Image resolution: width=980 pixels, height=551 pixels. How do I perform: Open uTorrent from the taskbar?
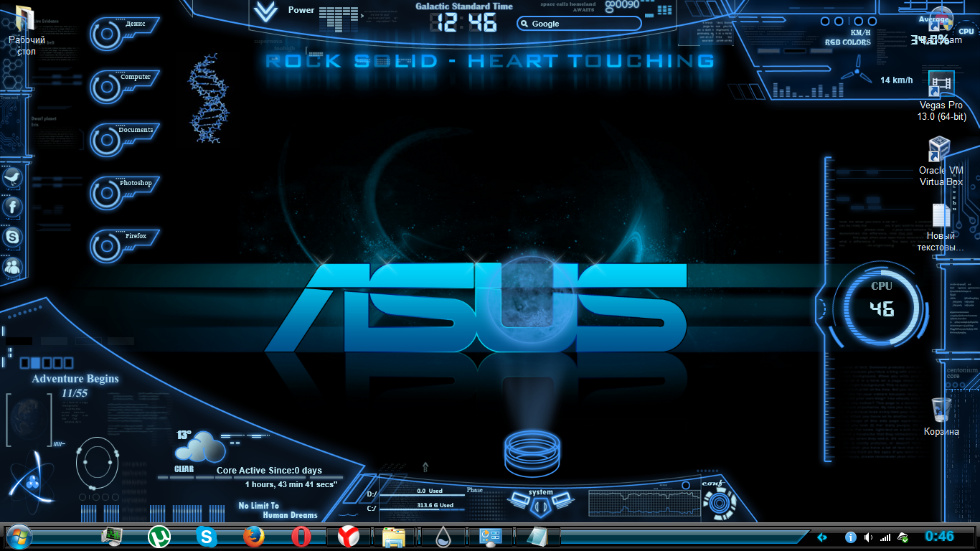(x=159, y=536)
